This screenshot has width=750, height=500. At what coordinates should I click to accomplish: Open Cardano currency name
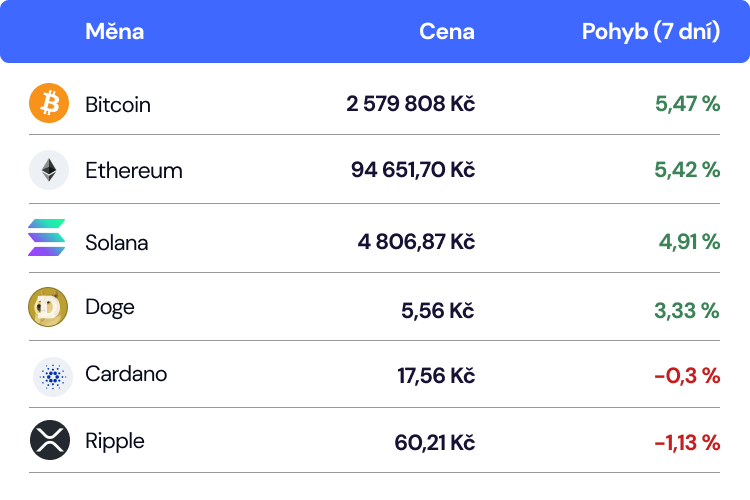pos(126,374)
